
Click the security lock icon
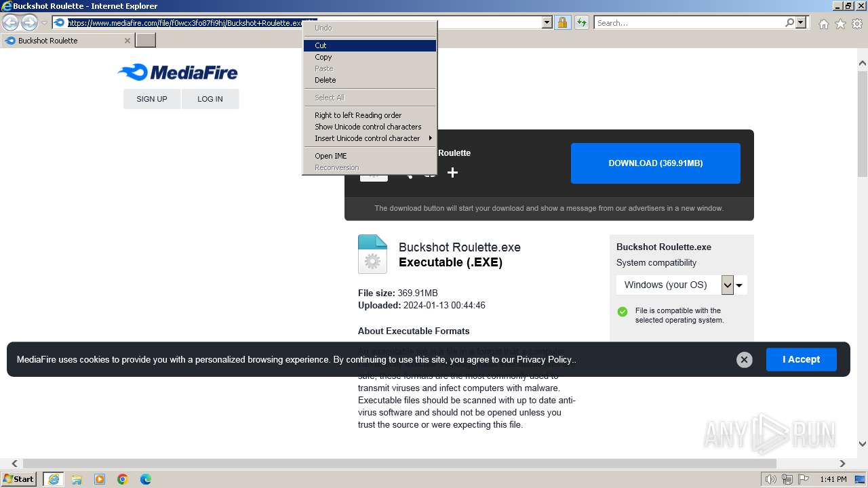coord(562,22)
